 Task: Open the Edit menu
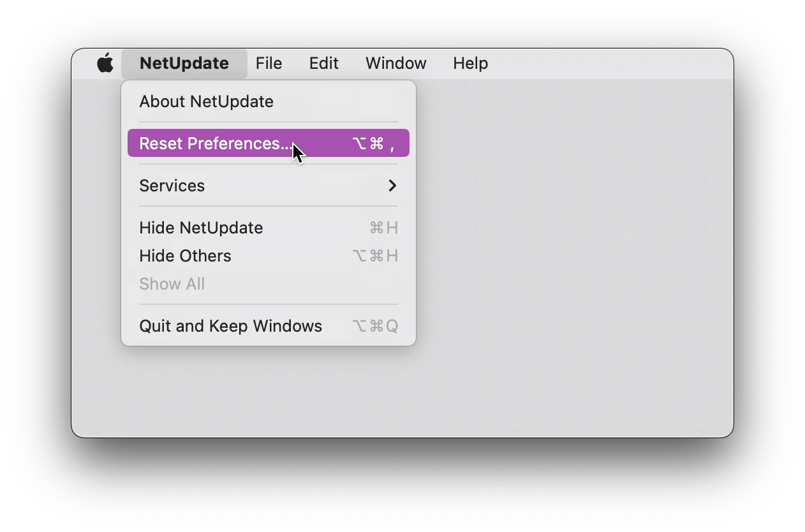pyautogui.click(x=323, y=63)
